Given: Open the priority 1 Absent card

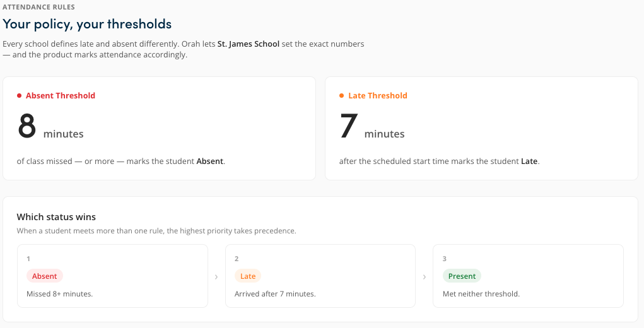Looking at the screenshot, I should tap(112, 276).
